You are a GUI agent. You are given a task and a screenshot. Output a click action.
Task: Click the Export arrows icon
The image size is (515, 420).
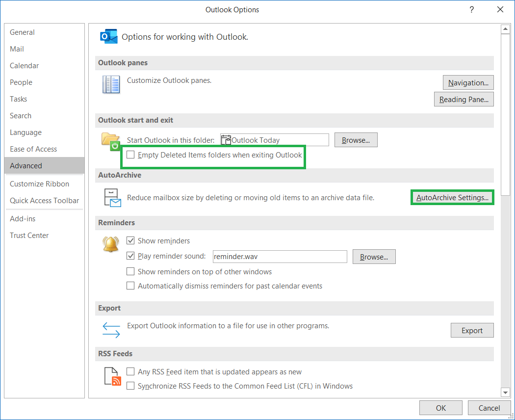[x=111, y=330]
